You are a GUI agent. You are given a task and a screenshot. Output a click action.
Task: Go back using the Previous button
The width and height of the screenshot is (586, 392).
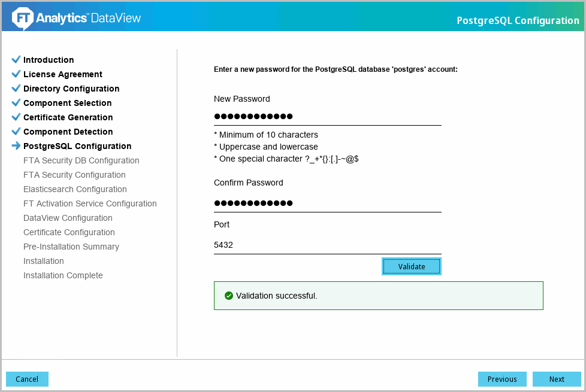click(502, 379)
